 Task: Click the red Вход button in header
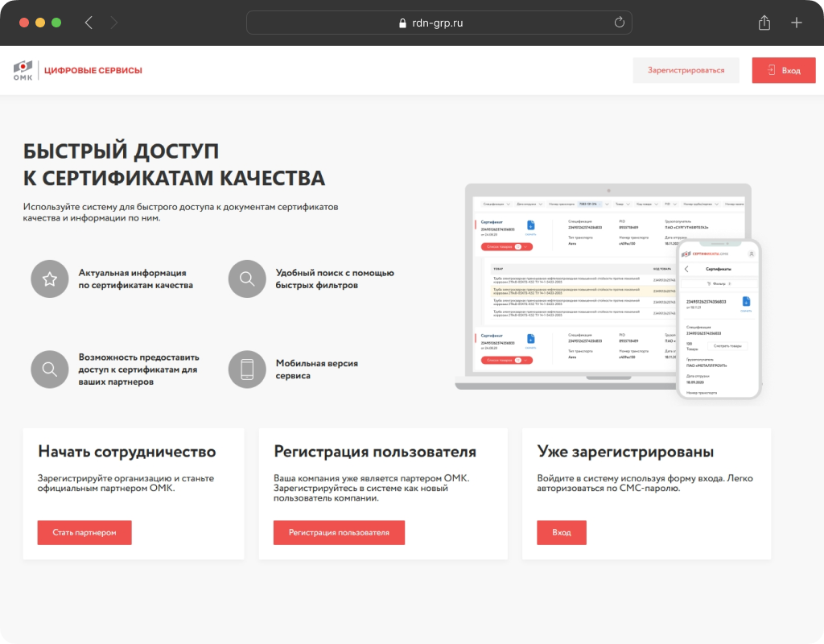pyautogui.click(x=784, y=70)
